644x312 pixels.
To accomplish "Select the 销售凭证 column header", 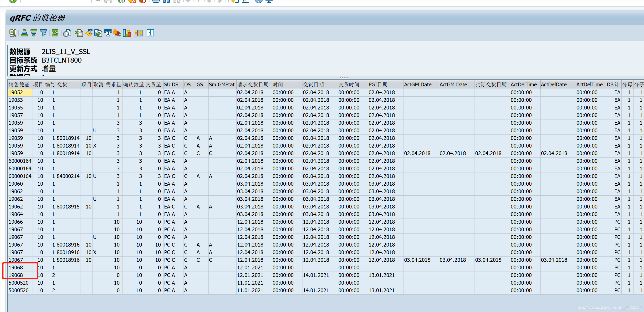I will point(19,85).
